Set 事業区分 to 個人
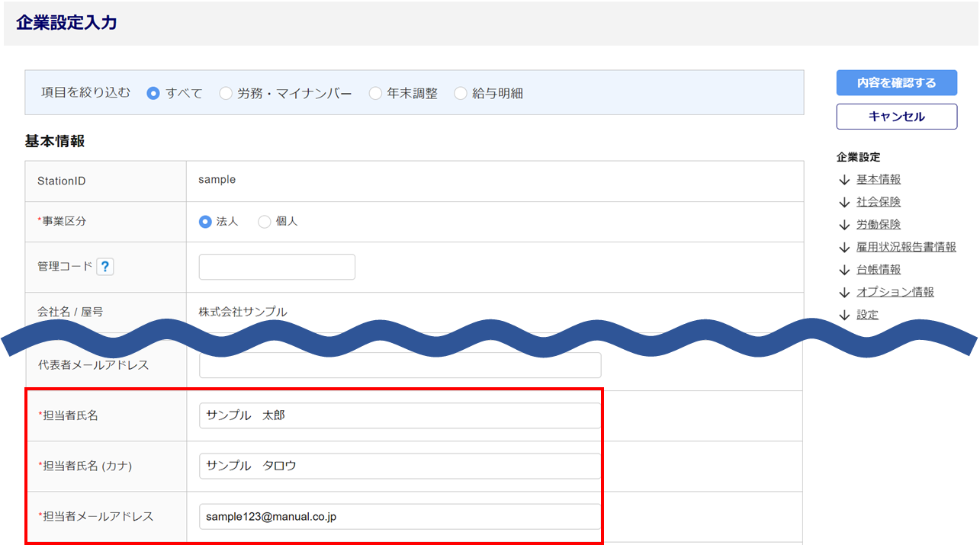The height and width of the screenshot is (545, 980). tap(265, 222)
